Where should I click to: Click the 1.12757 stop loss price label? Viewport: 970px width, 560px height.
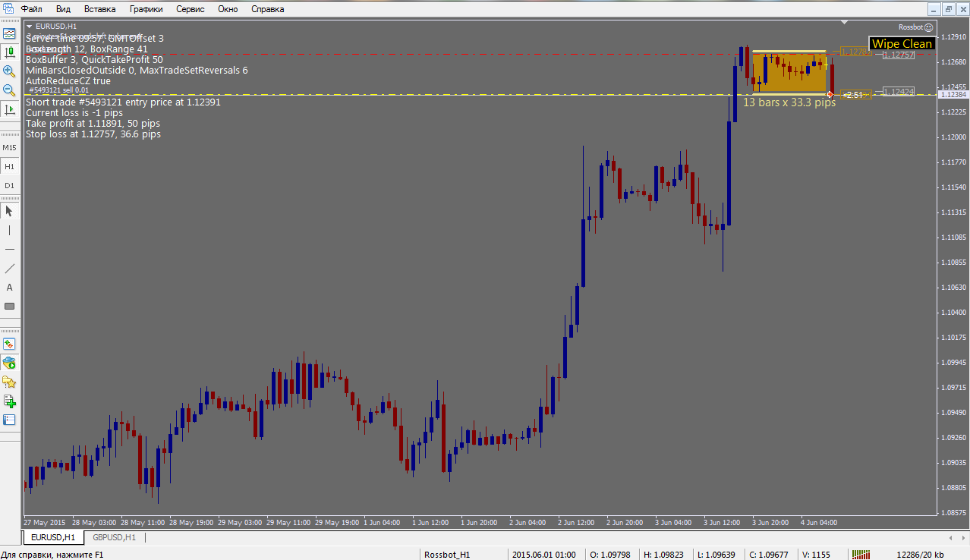(x=899, y=55)
